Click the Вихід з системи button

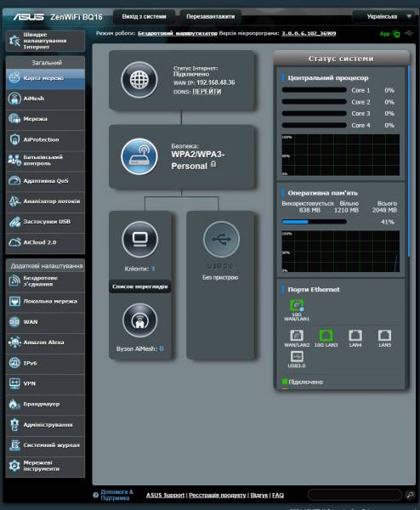[145, 17]
